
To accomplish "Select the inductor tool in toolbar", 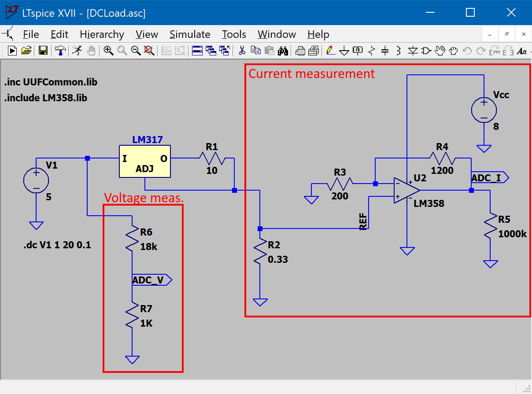I will [x=399, y=51].
